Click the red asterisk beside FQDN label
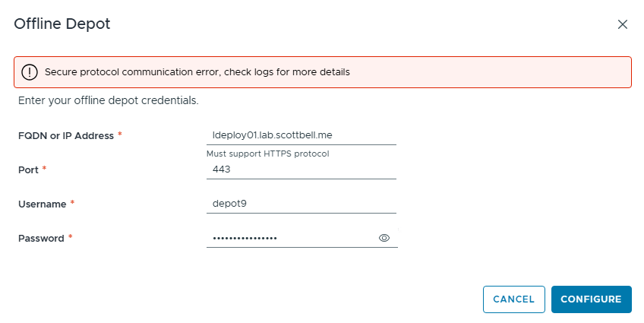 point(120,135)
